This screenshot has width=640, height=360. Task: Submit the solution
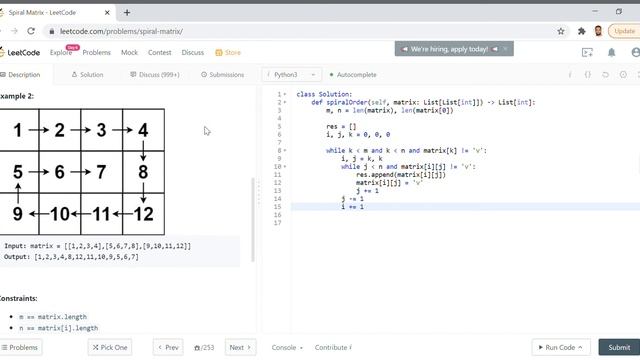point(619,347)
